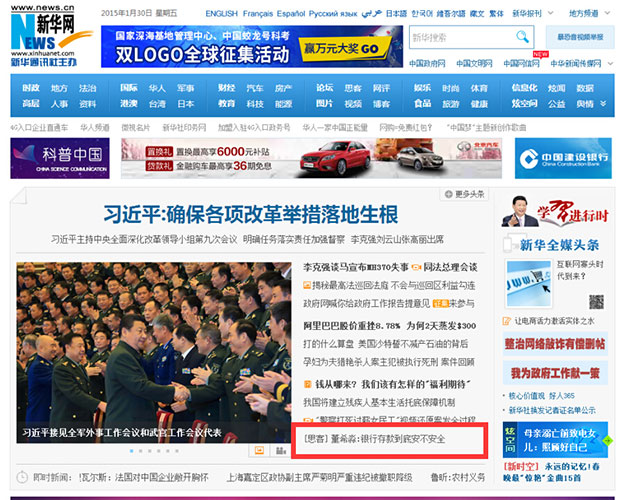
Task: Expand the 地方频道 dropdown
Action: tap(607, 13)
